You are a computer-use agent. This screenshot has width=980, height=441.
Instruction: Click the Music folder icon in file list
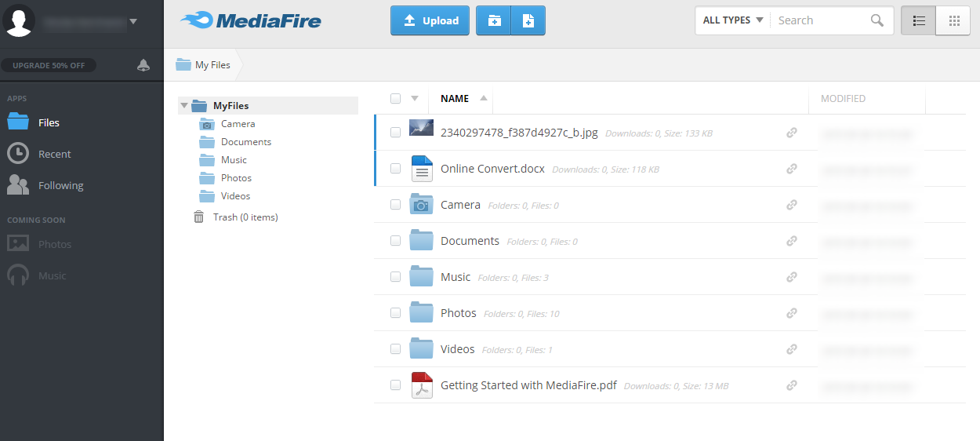click(422, 276)
